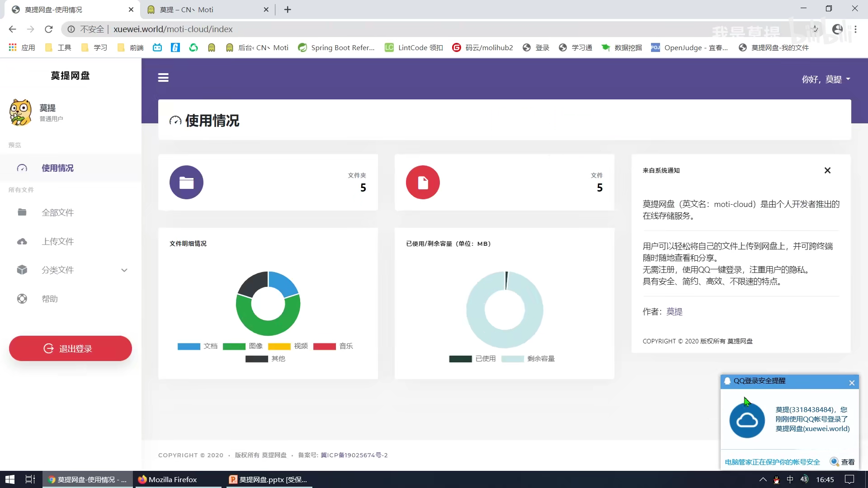
Task: Click the user avatar image
Action: pyautogui.click(x=20, y=112)
